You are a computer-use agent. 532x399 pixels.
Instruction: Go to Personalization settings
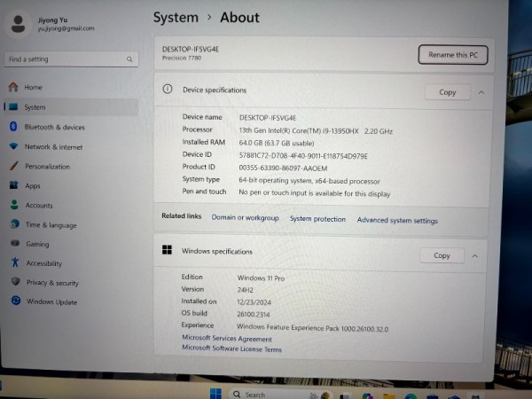[x=47, y=167]
